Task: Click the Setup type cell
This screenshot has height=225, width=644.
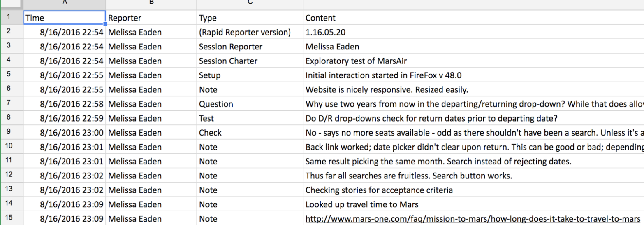Action: 250,75
